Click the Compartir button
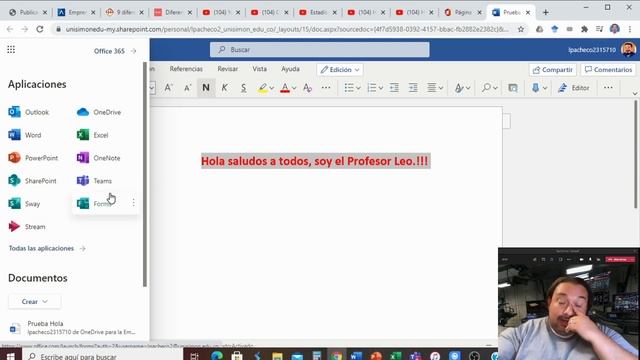This screenshot has width=640, height=360. coord(553,70)
